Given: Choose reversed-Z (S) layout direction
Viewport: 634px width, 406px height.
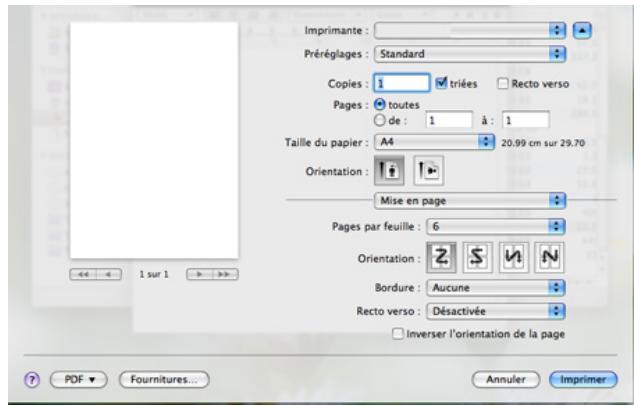Looking at the screenshot, I should [478, 257].
